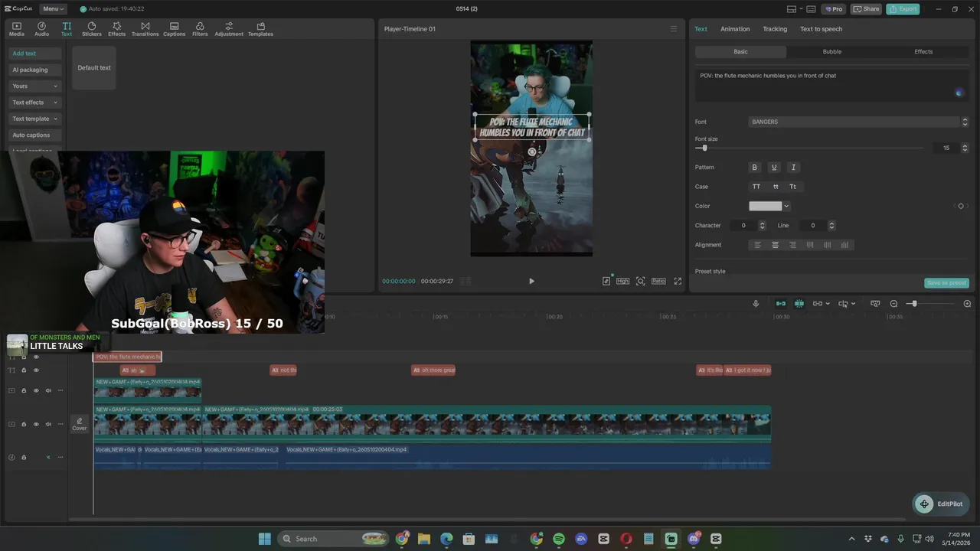This screenshot has height=551, width=980.
Task: Click the Cover edit button
Action: coord(80,424)
